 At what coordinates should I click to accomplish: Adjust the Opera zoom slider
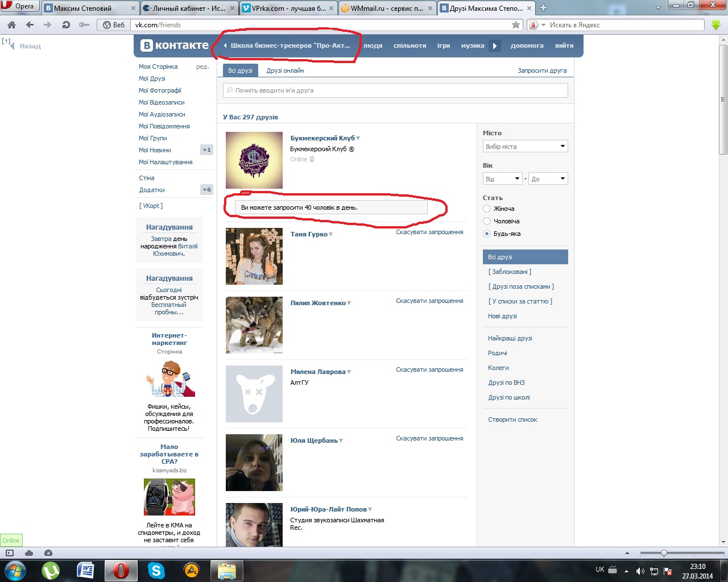coord(664,553)
